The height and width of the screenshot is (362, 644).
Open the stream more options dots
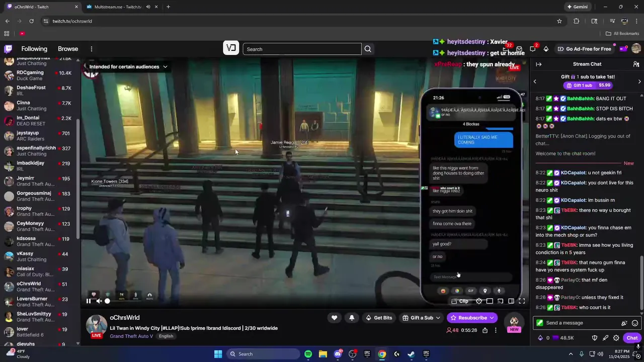tap(496, 330)
